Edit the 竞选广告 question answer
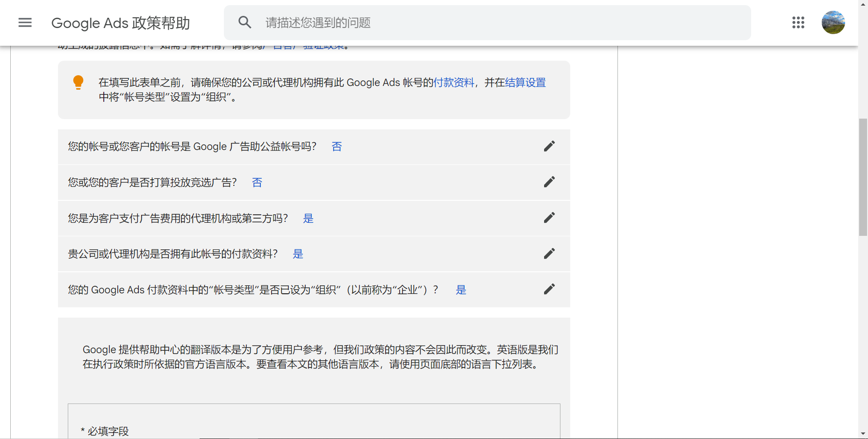This screenshot has width=868, height=439. click(x=549, y=182)
